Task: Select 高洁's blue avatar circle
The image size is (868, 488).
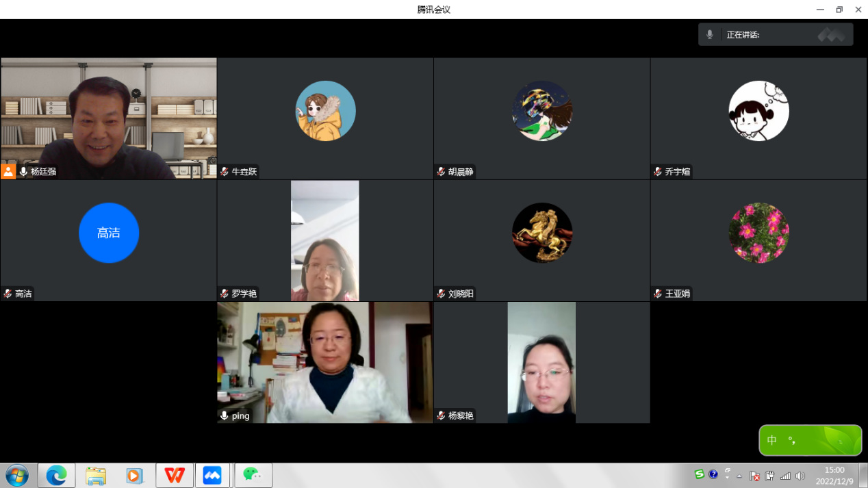Action: (109, 233)
